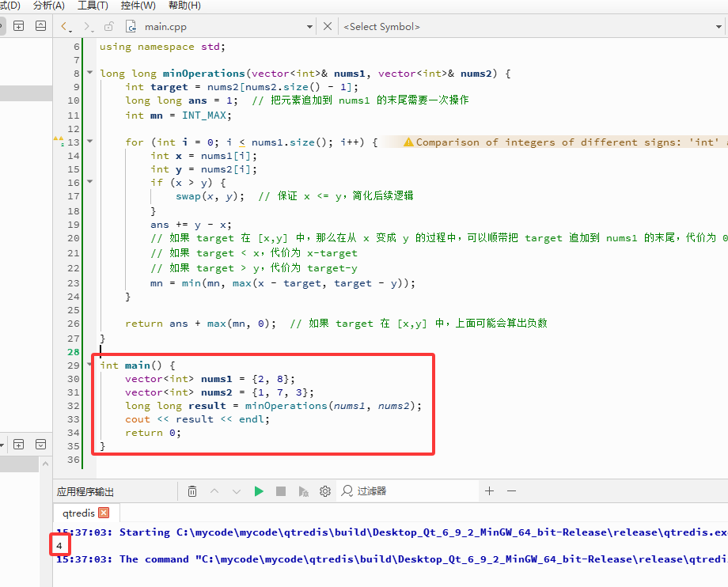Collapse the for loop fold at line 13
The image size is (728, 587).
click(x=90, y=141)
